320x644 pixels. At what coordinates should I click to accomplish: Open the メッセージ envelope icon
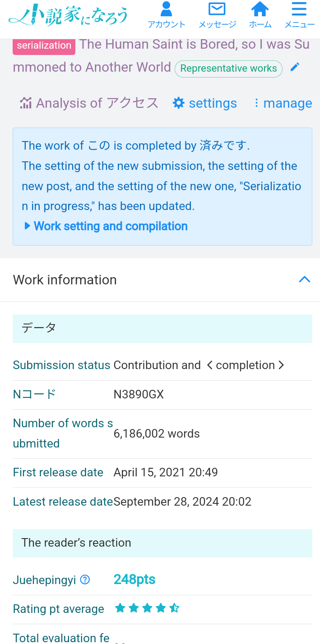click(217, 9)
